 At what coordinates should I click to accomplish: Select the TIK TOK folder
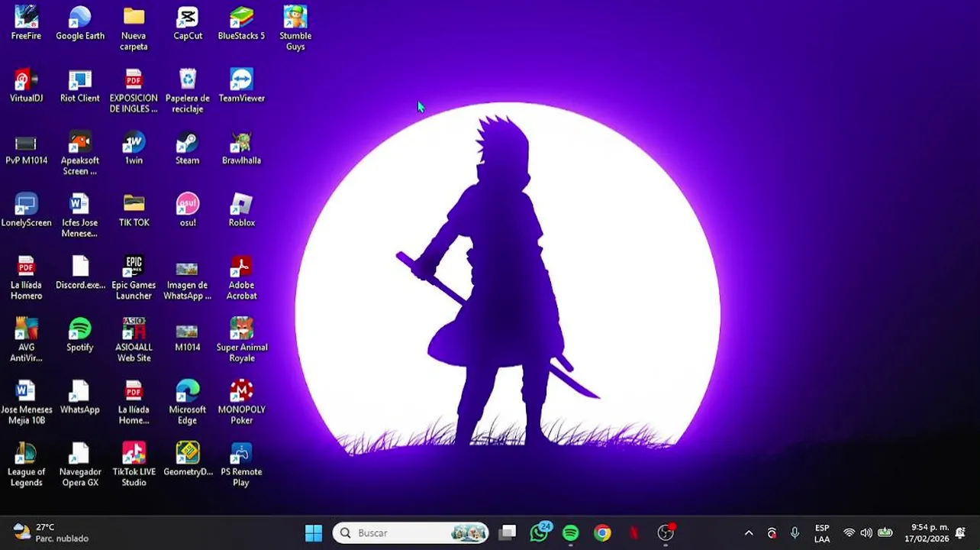(x=134, y=210)
